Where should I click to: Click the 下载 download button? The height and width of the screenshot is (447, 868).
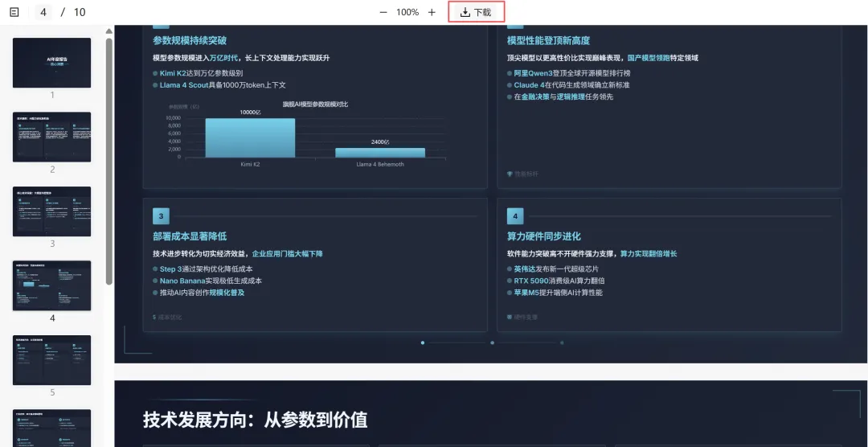click(x=476, y=12)
